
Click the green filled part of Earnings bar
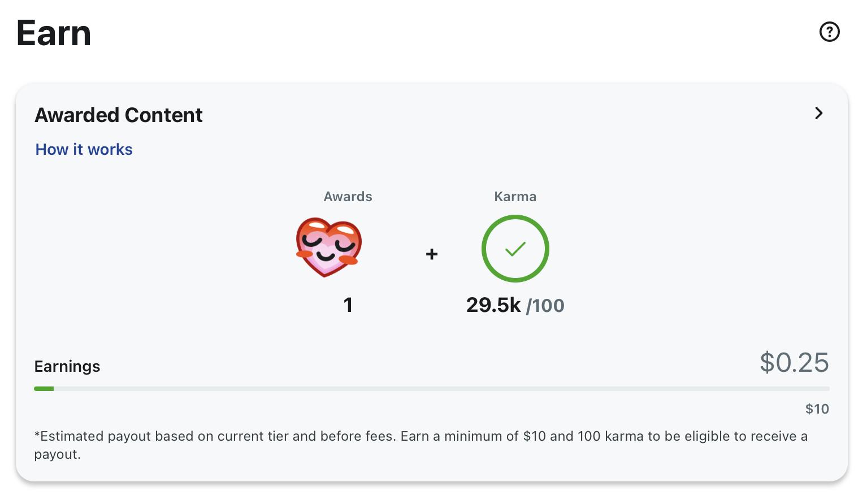click(x=44, y=389)
